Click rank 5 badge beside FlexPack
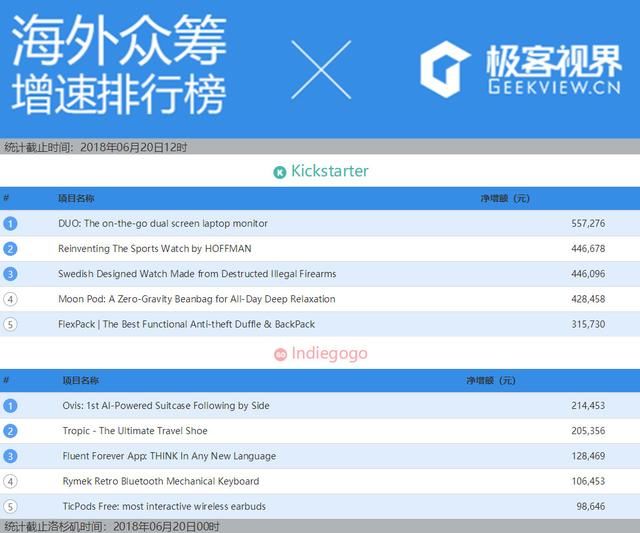 [10, 324]
